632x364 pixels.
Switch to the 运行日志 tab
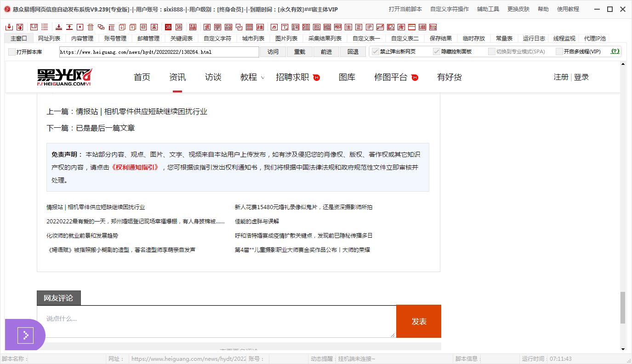tap(534, 39)
